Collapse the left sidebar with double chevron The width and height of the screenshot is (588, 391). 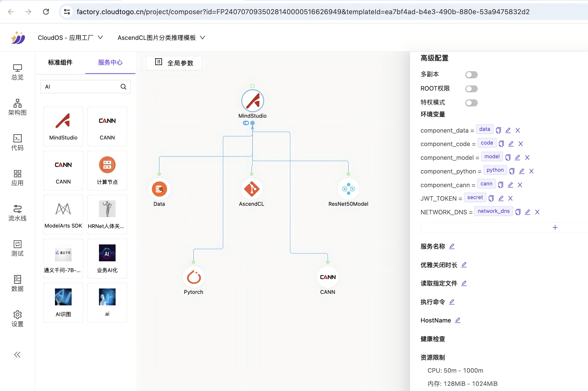pyautogui.click(x=17, y=354)
